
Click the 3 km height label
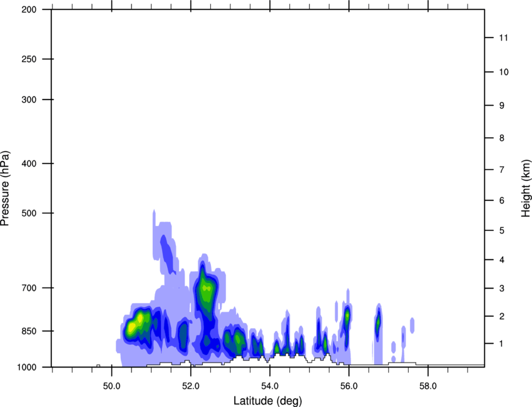[502, 289]
